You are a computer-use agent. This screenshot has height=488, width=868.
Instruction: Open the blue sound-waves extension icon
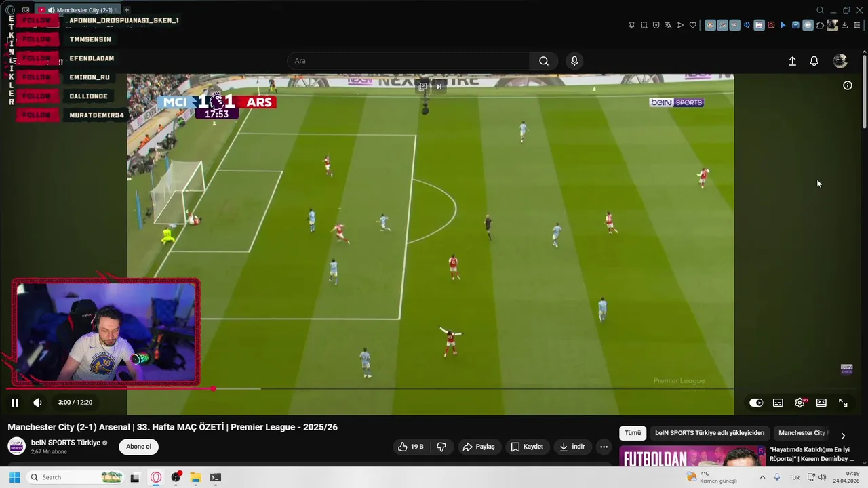[x=747, y=25]
